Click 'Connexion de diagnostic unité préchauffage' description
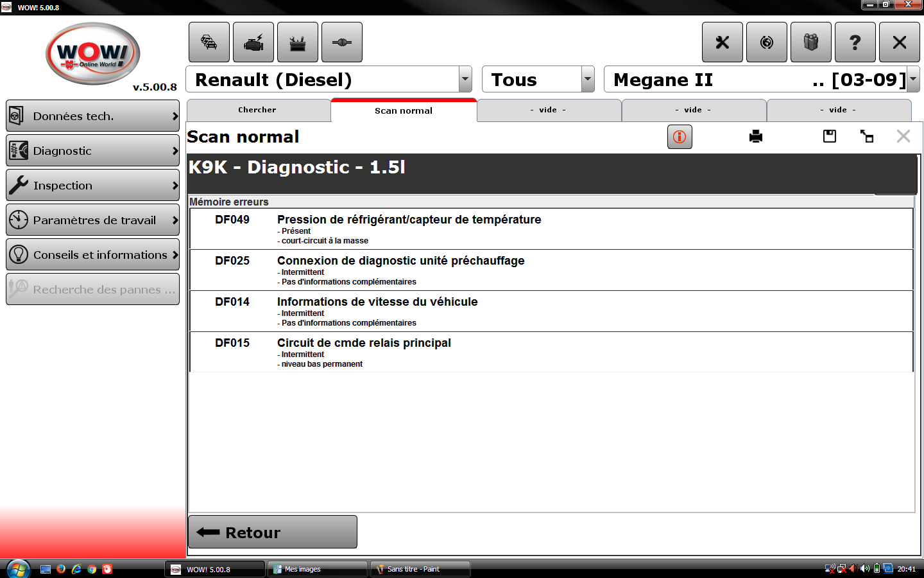924x578 pixels. [x=401, y=261]
